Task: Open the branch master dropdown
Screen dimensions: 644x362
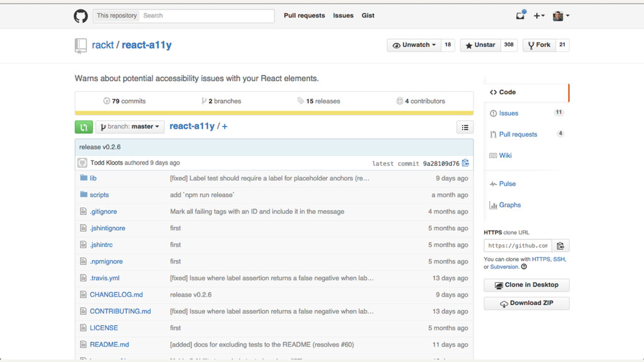Action: point(130,127)
